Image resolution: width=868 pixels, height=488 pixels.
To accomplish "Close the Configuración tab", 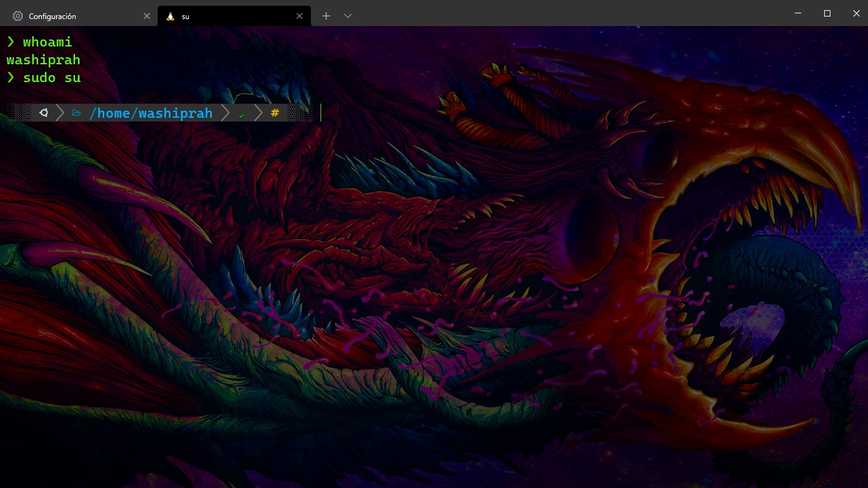I will click(x=147, y=16).
